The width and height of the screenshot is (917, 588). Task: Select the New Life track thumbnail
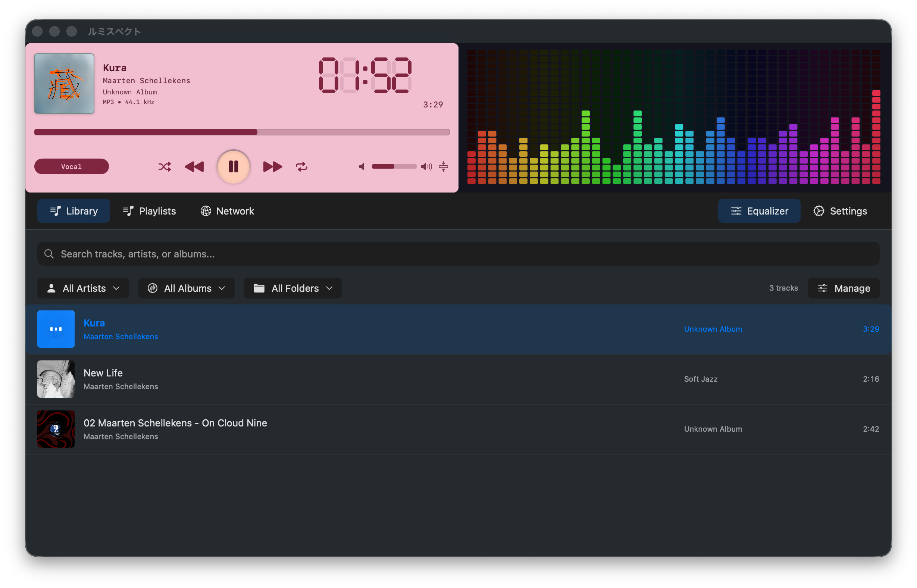(56, 379)
